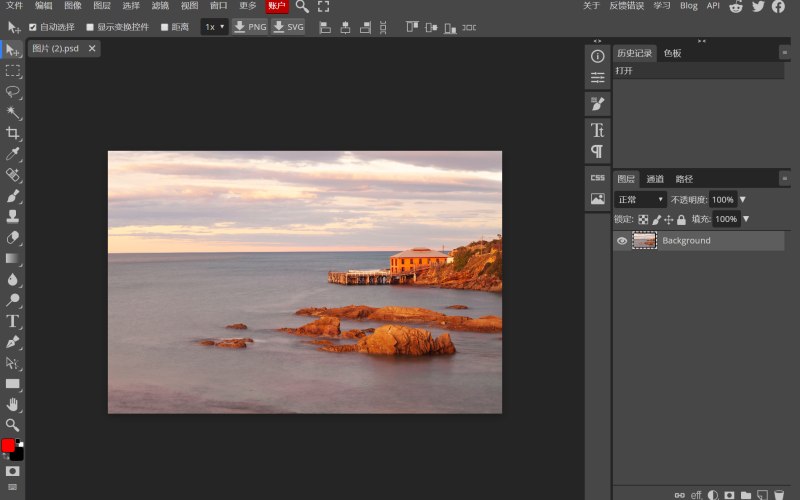Image resolution: width=800 pixels, height=500 pixels.
Task: Click the new folder icon in the Layers footer
Action: 746,495
